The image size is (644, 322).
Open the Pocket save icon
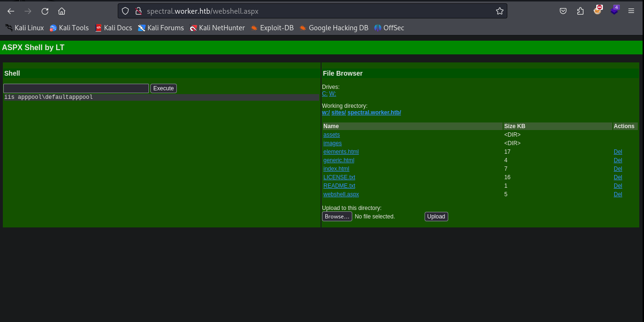click(563, 11)
